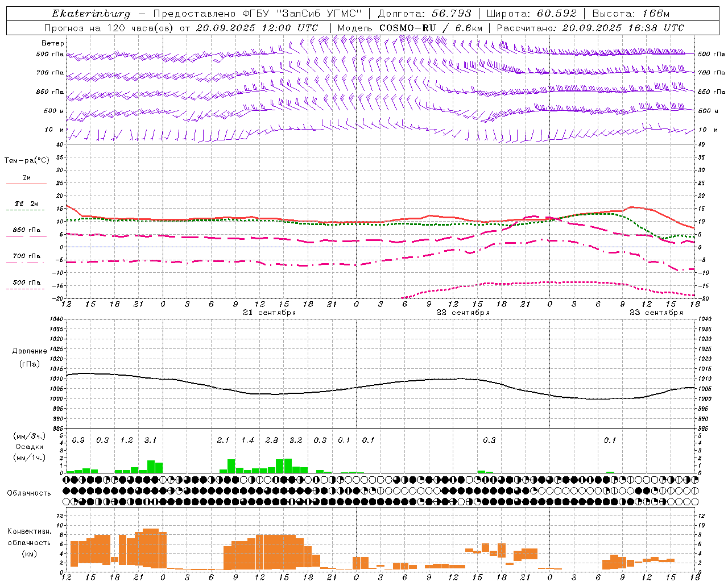Click the '21 сентября' date label
Viewport: 728px width, 582px height.
[x=269, y=313]
